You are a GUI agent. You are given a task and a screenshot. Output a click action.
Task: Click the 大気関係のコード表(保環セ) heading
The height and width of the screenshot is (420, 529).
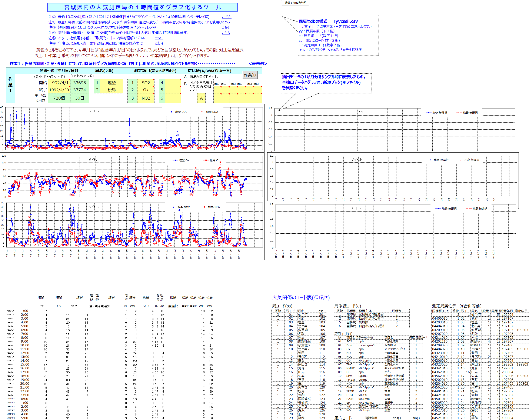click(301, 298)
